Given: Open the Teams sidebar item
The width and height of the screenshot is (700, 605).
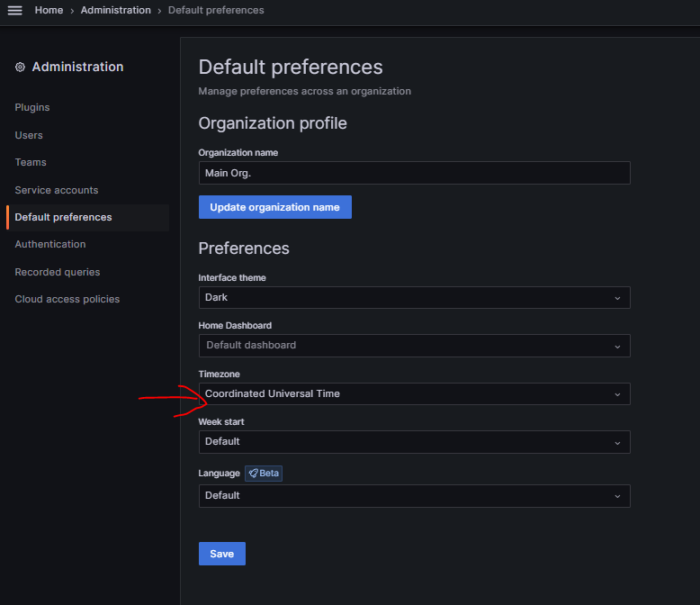Looking at the screenshot, I should [x=31, y=162].
